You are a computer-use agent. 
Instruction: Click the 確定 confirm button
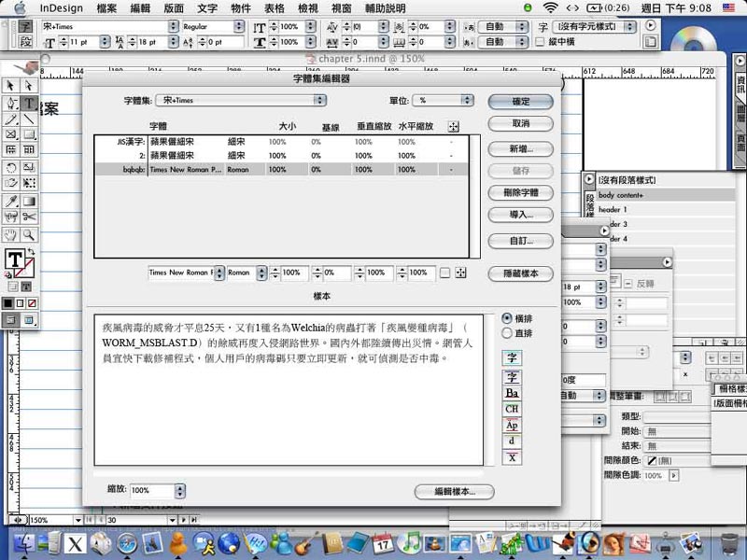click(x=520, y=101)
